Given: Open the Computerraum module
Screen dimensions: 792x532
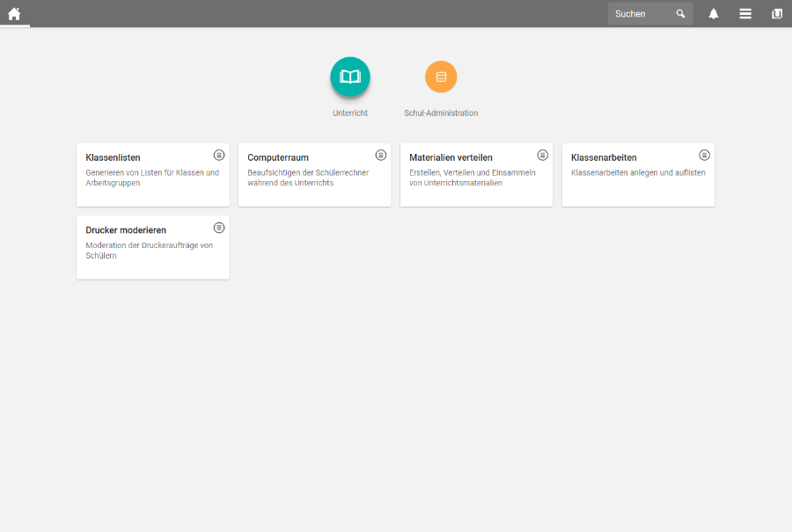Looking at the screenshot, I should pyautogui.click(x=314, y=176).
